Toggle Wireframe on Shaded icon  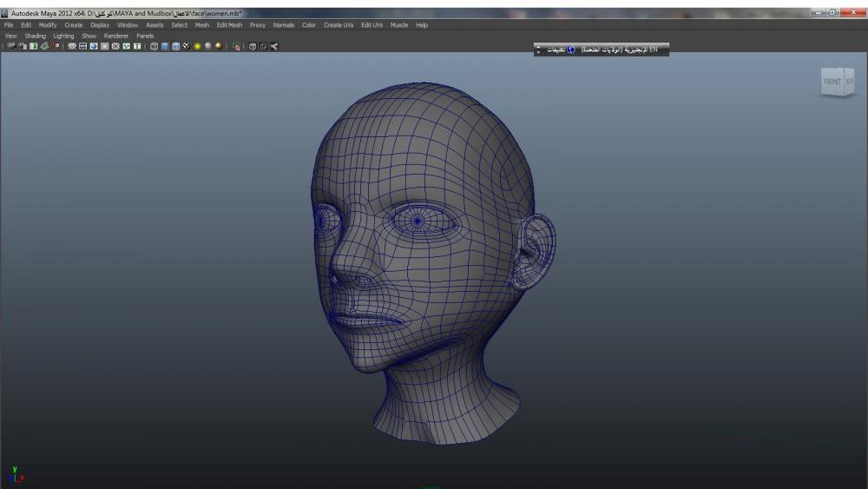175,46
